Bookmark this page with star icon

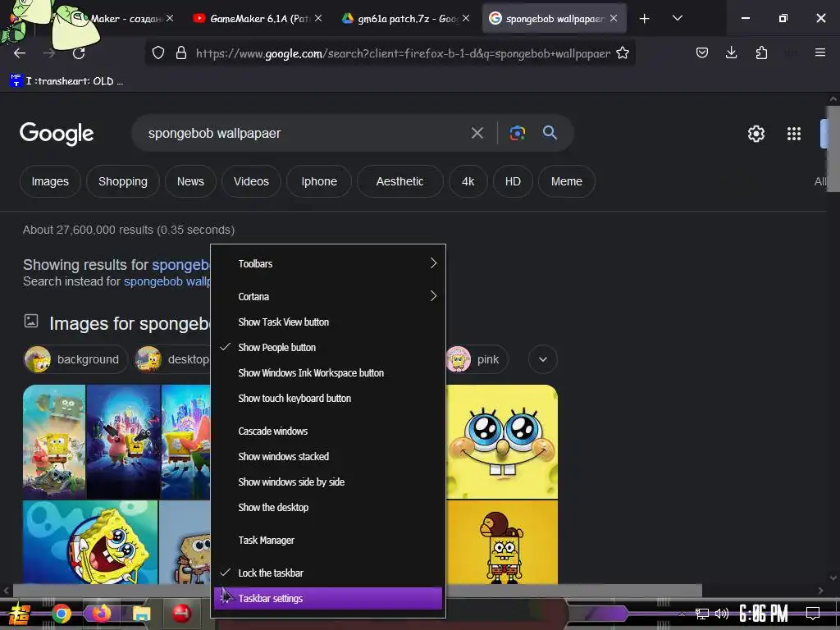pos(623,53)
